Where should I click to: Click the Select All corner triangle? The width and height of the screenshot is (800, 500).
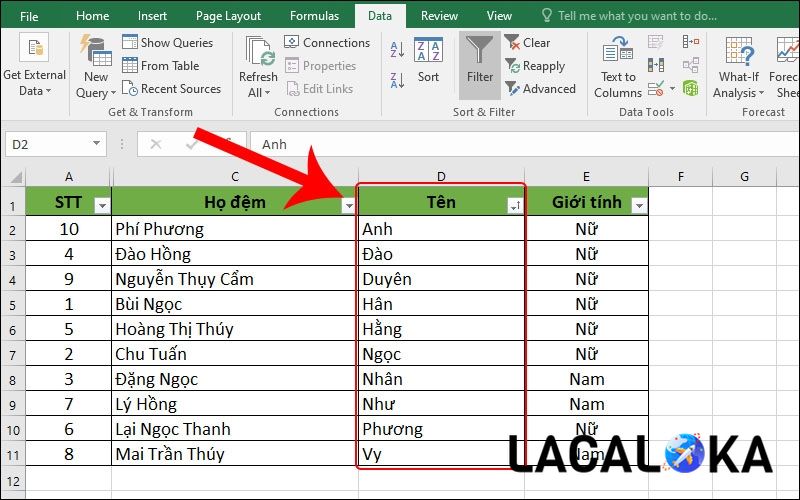[x=15, y=177]
